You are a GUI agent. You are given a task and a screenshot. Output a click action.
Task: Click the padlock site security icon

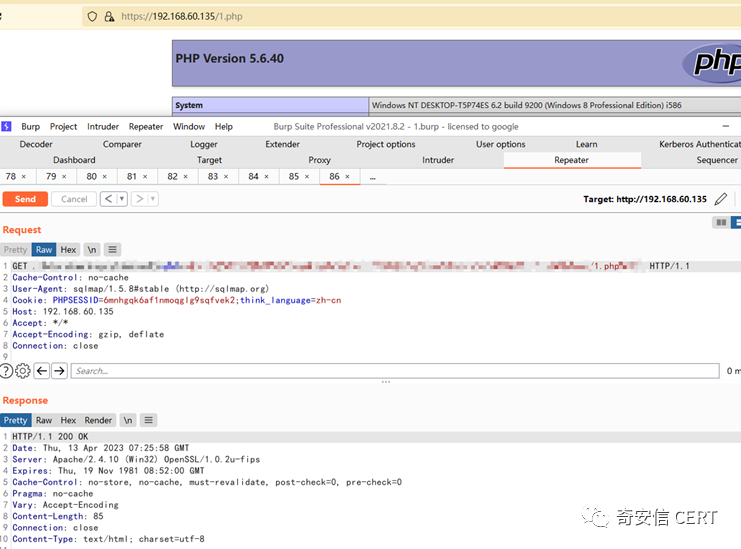click(x=109, y=17)
